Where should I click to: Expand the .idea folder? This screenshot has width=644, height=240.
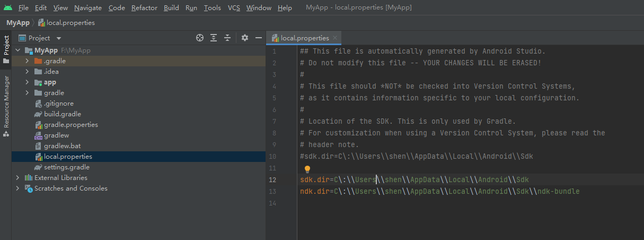tap(28, 72)
